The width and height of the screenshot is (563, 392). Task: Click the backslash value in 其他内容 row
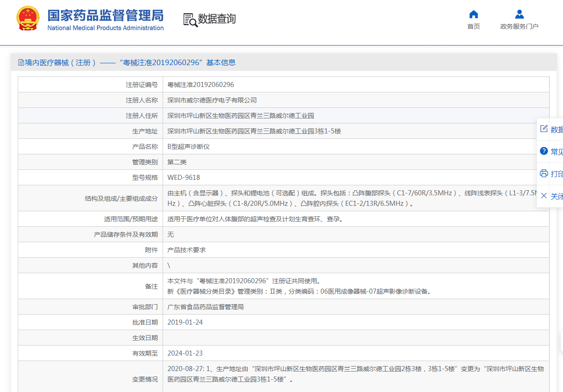pyautogui.click(x=169, y=265)
